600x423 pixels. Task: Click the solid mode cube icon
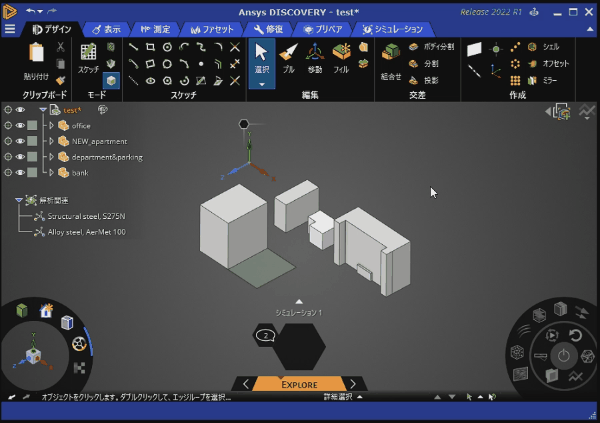(111, 80)
